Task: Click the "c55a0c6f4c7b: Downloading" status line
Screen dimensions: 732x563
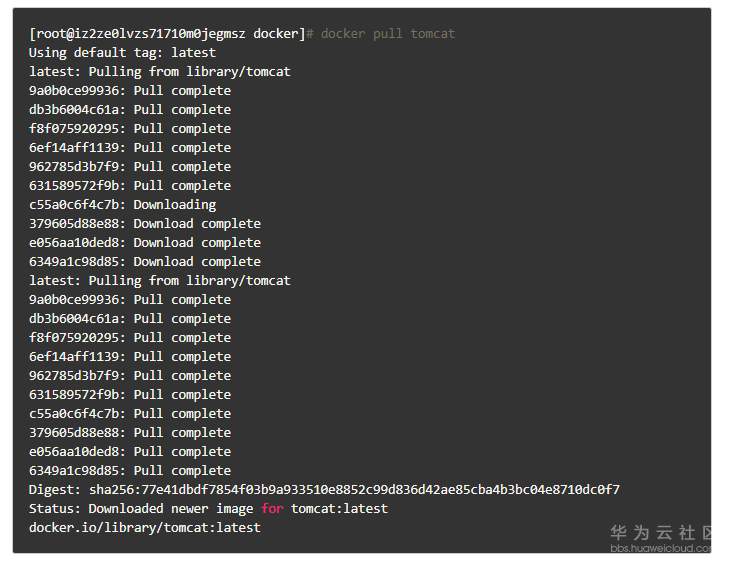Action: point(122,205)
